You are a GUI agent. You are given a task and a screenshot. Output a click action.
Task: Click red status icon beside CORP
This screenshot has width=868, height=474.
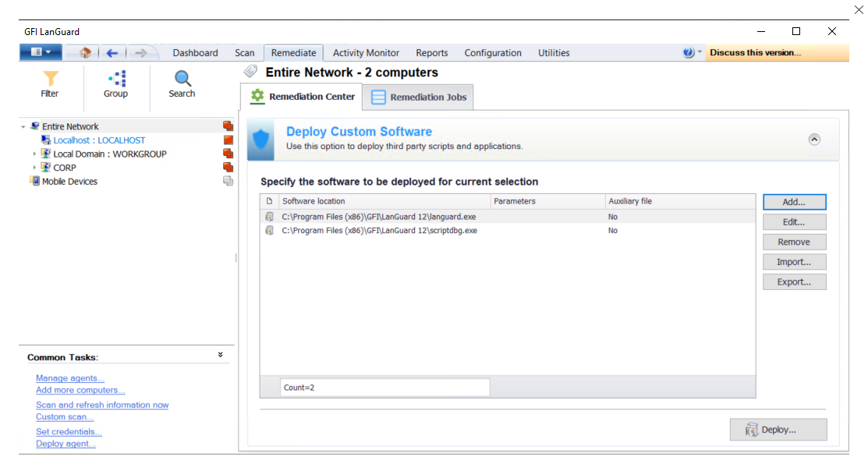[228, 167]
